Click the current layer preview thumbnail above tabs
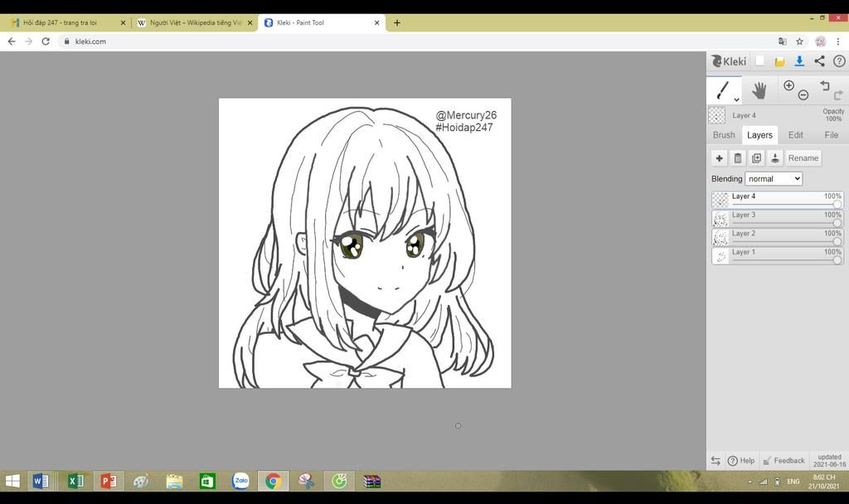This screenshot has width=849, height=504. click(x=717, y=114)
